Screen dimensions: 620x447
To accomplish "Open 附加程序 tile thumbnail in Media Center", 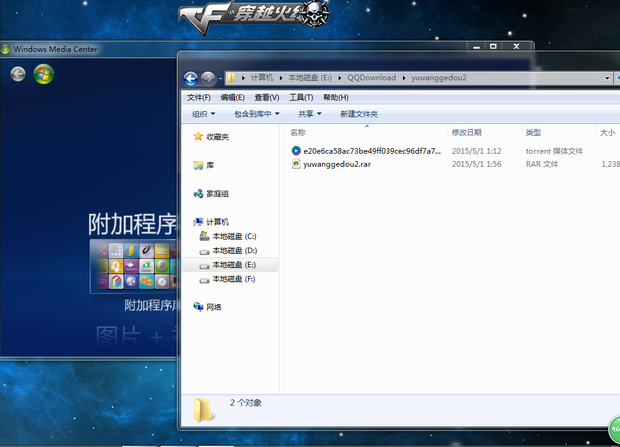I will click(x=133, y=266).
